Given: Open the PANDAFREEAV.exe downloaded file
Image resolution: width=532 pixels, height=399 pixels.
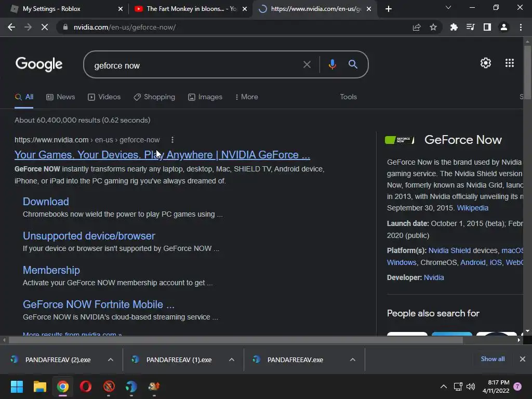Looking at the screenshot, I should (x=295, y=360).
